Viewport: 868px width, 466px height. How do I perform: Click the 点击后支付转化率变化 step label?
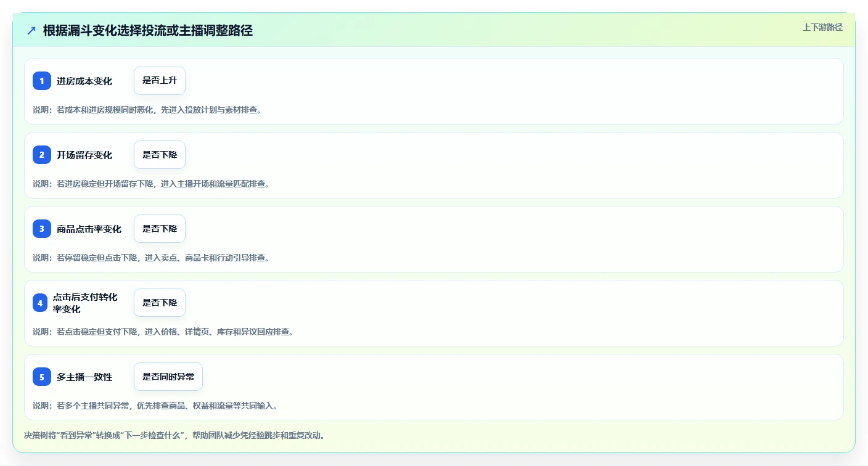pos(85,303)
